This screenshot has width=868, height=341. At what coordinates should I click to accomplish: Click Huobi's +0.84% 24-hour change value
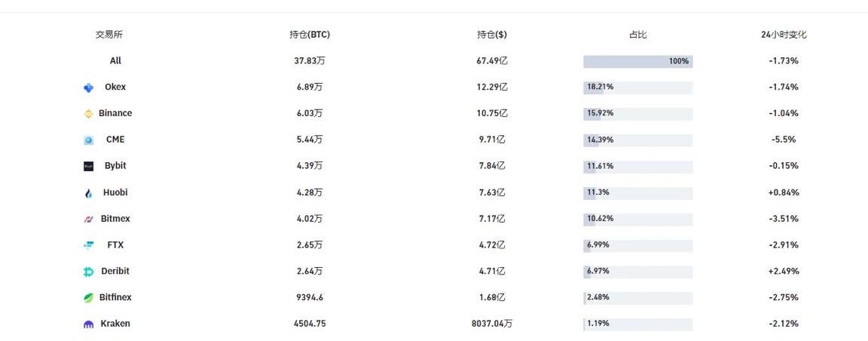pos(784,192)
